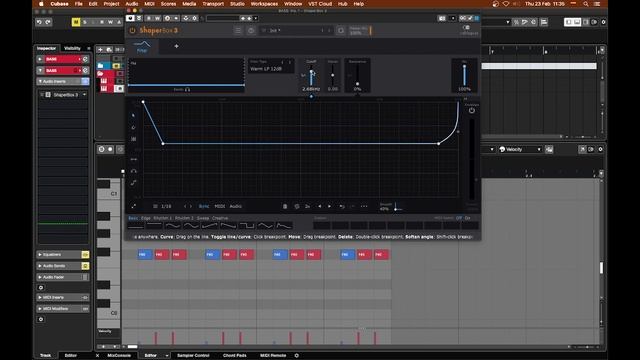Select the pointer tool in curve editor
The height and width of the screenshot is (360, 640).
coord(133,116)
